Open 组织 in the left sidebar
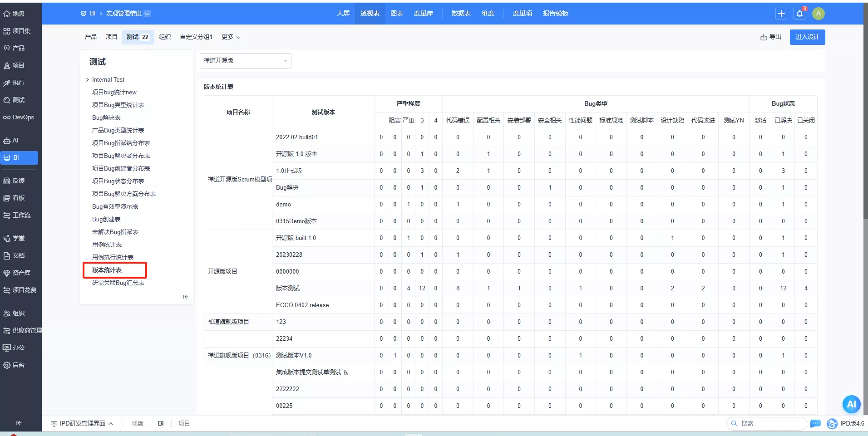The height and width of the screenshot is (436, 868). click(x=14, y=313)
